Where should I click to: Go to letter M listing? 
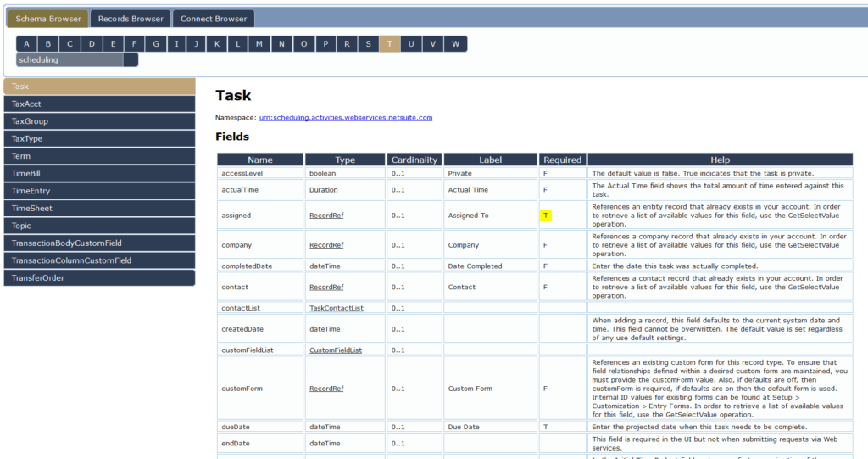pos(259,44)
